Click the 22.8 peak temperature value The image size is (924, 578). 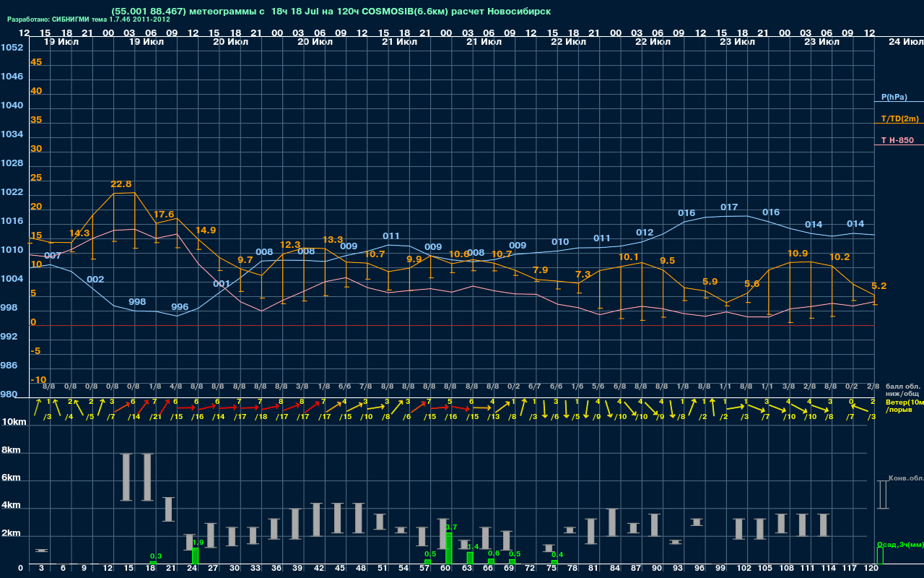pyautogui.click(x=121, y=184)
